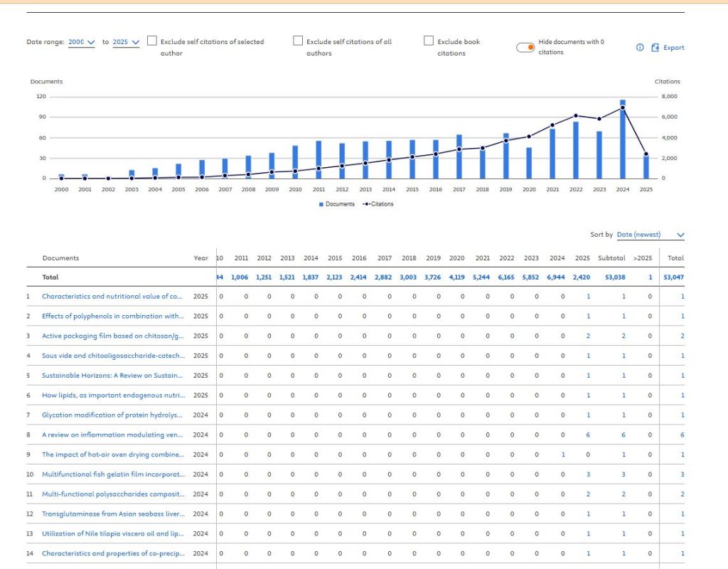Click the 2025 citations data point
This screenshot has width=728, height=569.
click(646, 154)
